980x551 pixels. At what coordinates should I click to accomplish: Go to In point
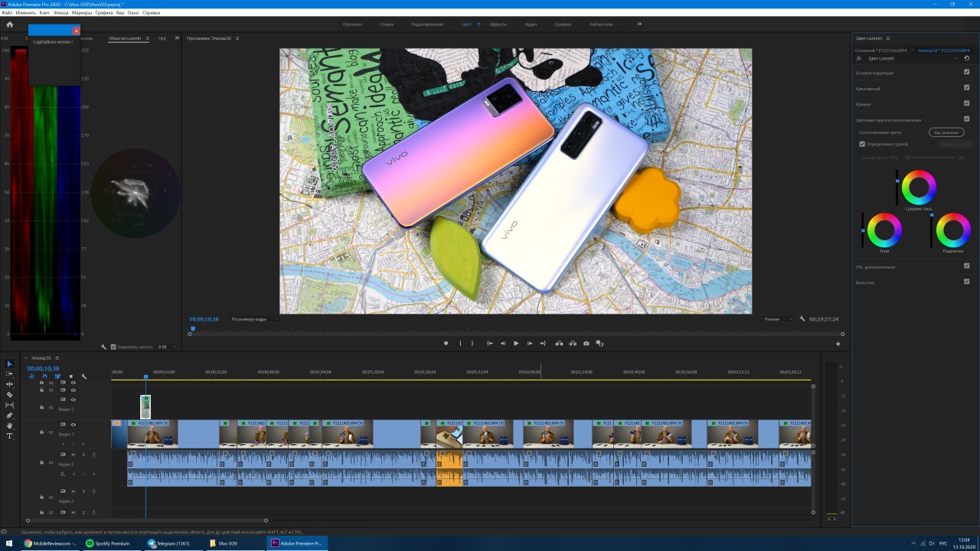[490, 344]
